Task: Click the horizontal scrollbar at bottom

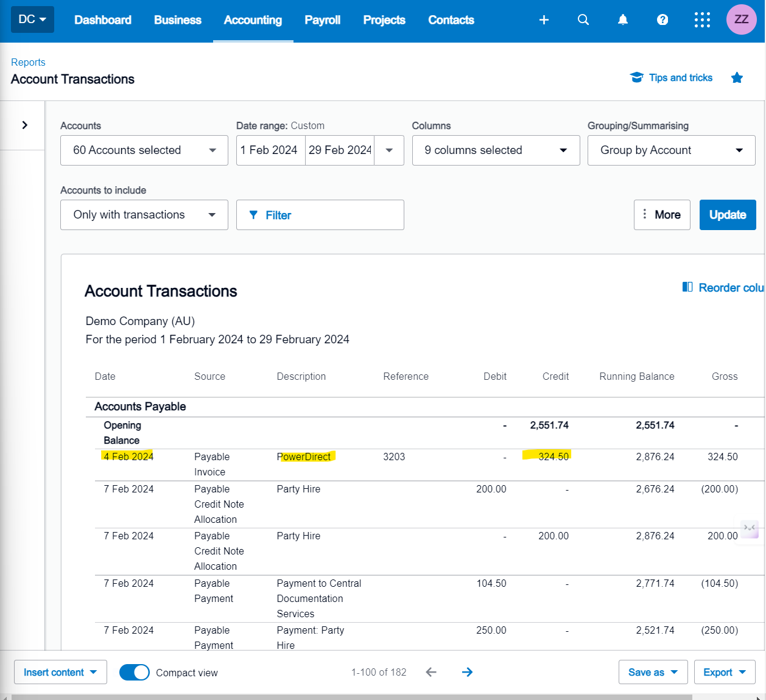Action: 351,697
